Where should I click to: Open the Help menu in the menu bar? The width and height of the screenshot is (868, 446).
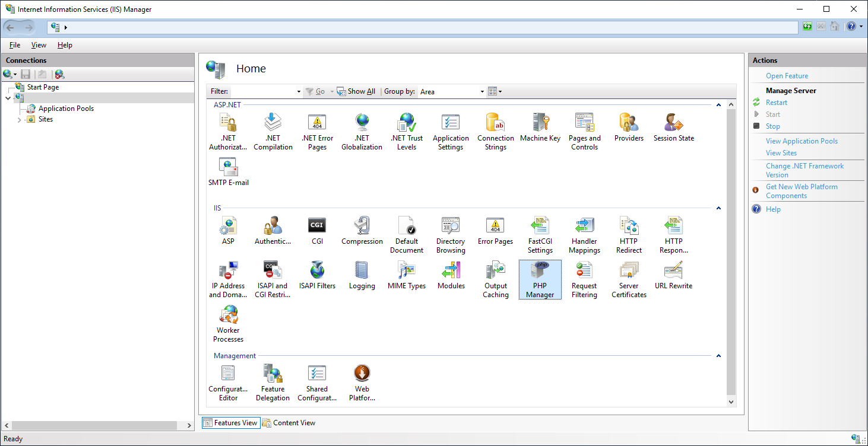(x=65, y=45)
